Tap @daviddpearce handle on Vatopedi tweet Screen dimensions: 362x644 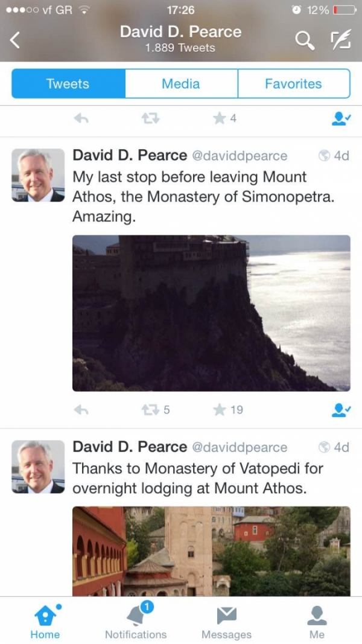point(240,448)
